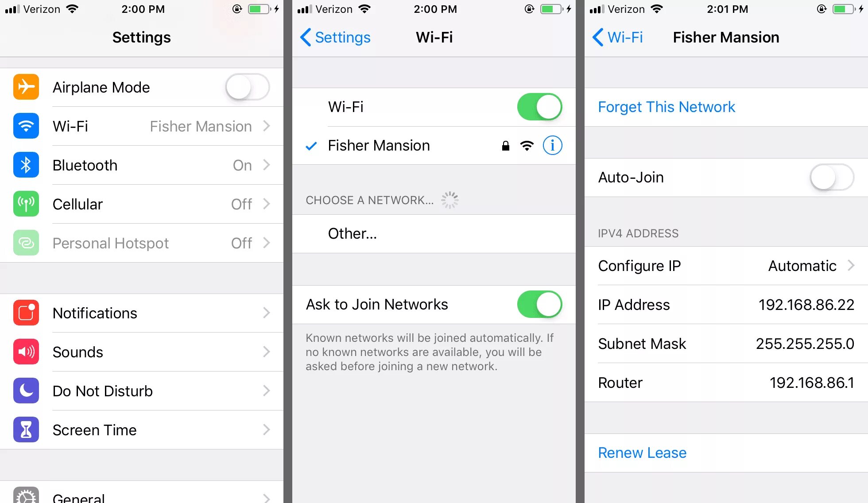
Task: Tap the Wi-Fi settings icon
Action: click(x=25, y=126)
